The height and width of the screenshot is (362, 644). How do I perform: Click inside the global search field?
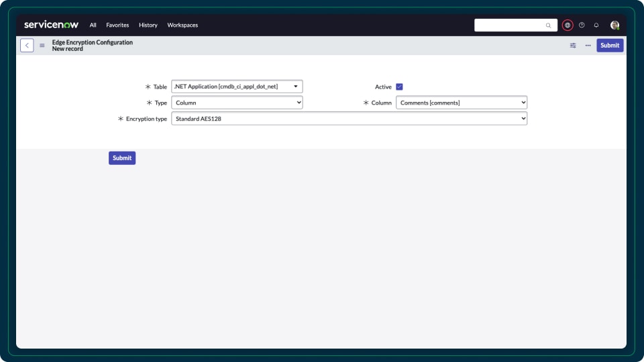(508, 25)
